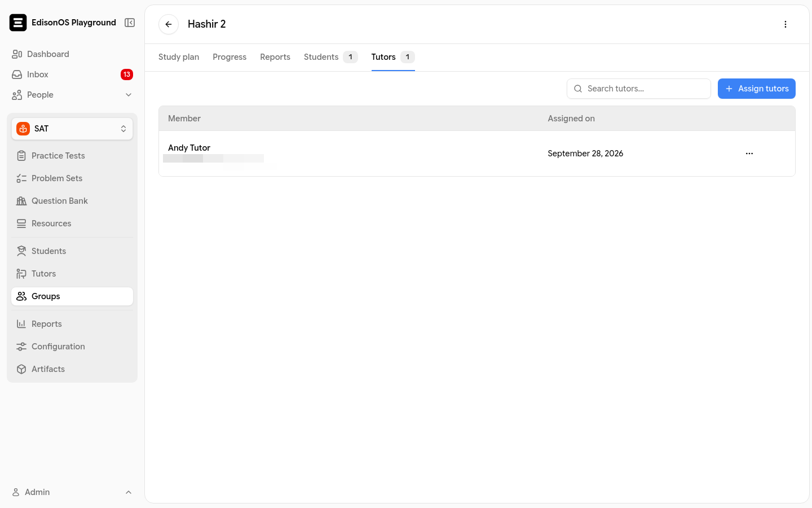Open the group's three-dot options menu
This screenshot has width=812, height=508.
point(785,24)
